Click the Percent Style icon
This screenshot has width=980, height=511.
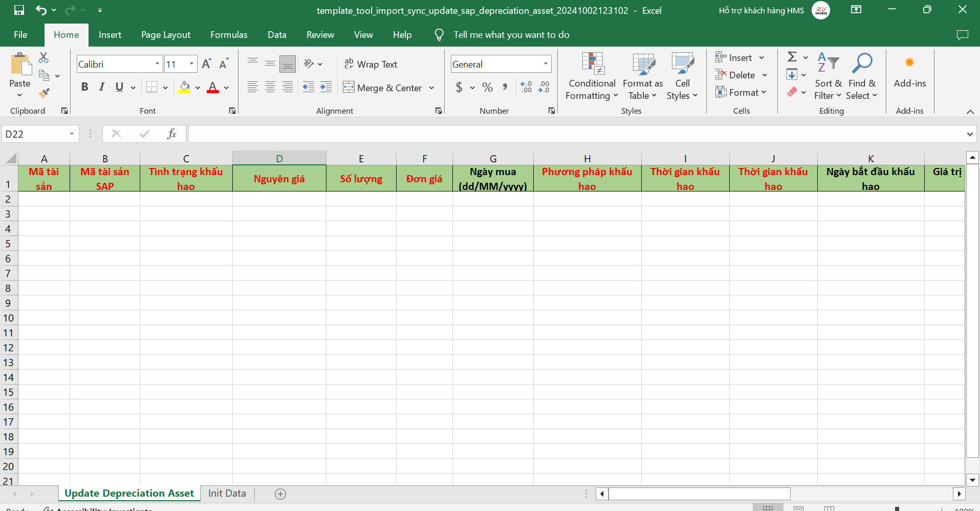tap(487, 88)
